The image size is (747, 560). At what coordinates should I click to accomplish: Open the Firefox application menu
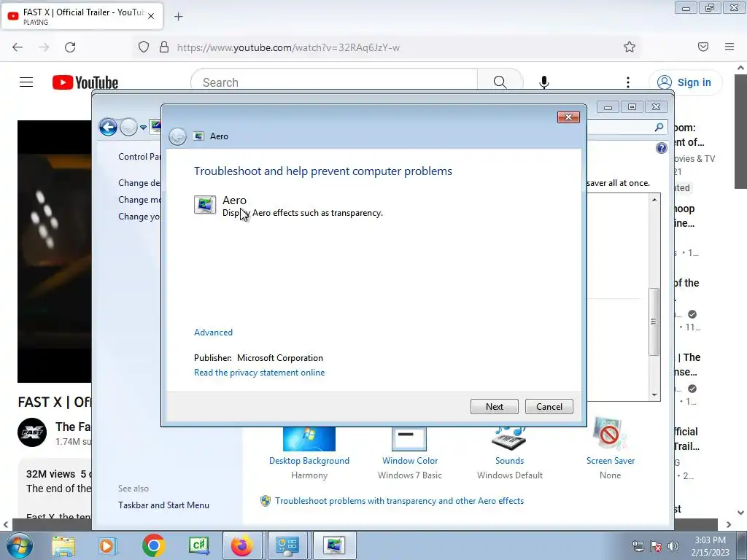(x=729, y=47)
